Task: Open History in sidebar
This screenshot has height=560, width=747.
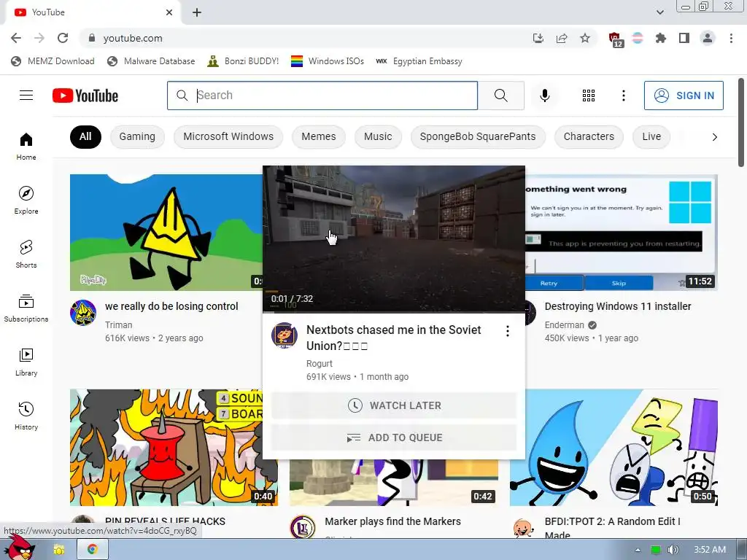Action: pos(26,416)
